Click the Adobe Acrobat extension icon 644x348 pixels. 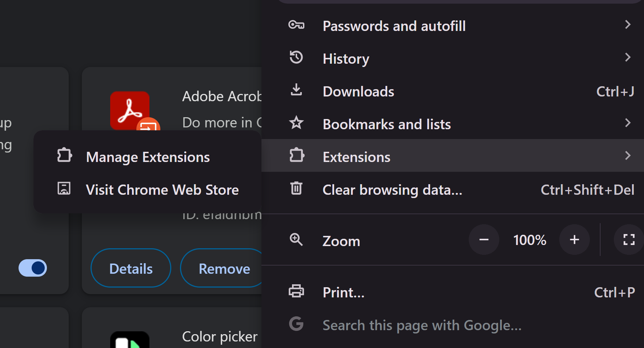pyautogui.click(x=130, y=110)
